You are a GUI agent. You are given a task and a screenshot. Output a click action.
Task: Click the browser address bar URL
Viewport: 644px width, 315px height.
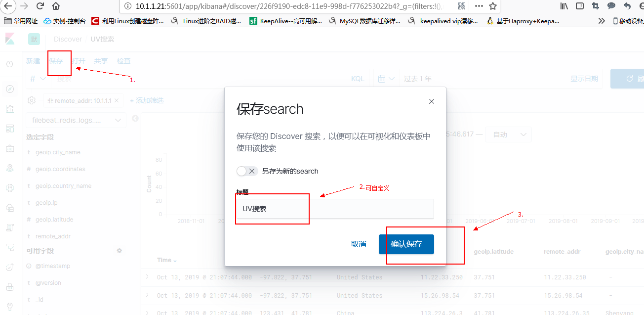290,6
